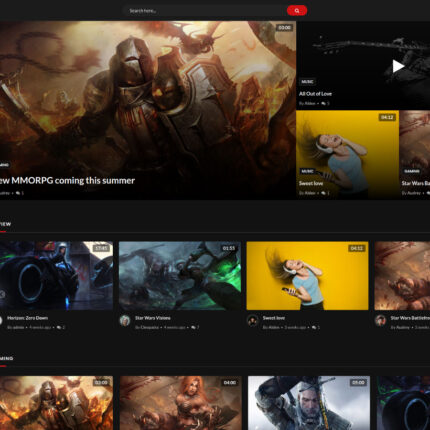The width and height of the screenshot is (430, 430).
Task: Click the 02:00 duration badge in the bottom row
Action: tap(101, 382)
